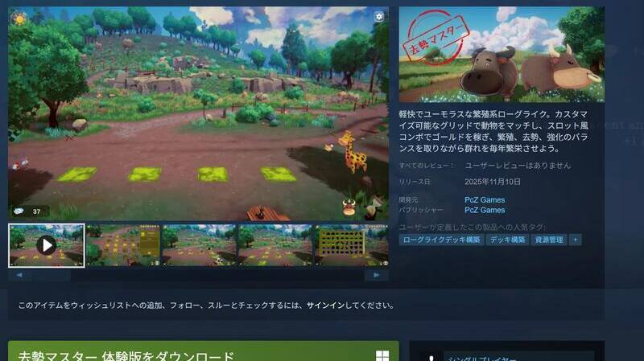Select the fifth grid screenshot thumbnail

tap(352, 244)
